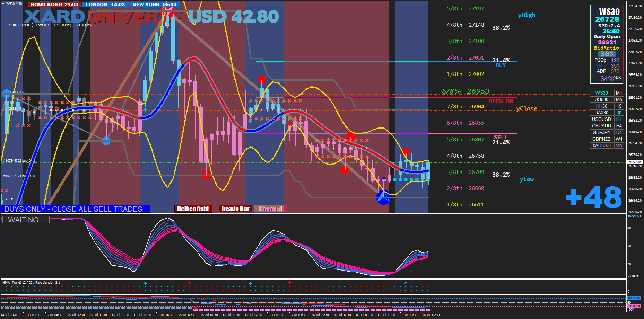Click the SELL 21.4% level label

(x=501, y=140)
